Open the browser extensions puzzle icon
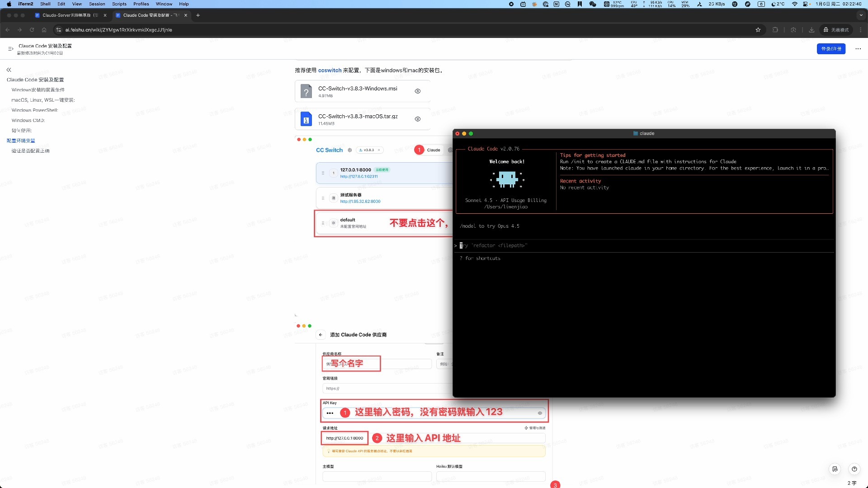868x488 pixels. click(x=775, y=30)
